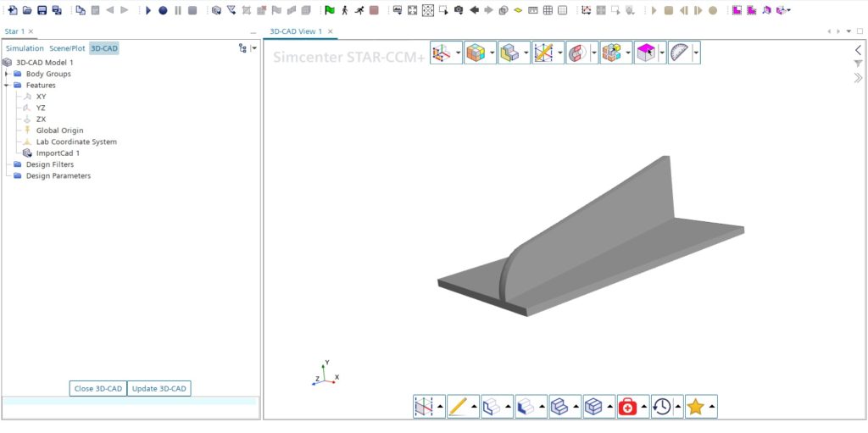
Task: Click the gold star favorites icon
Action: click(695, 407)
